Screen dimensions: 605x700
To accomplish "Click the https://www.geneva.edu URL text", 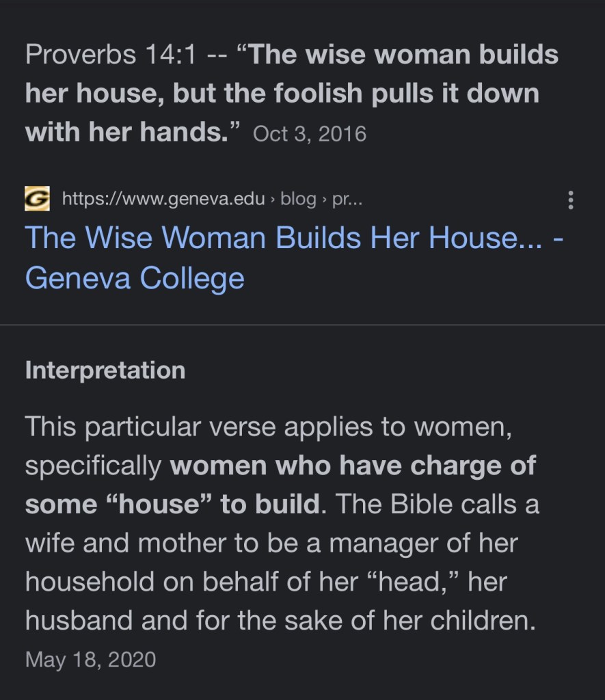I will pos(163,199).
